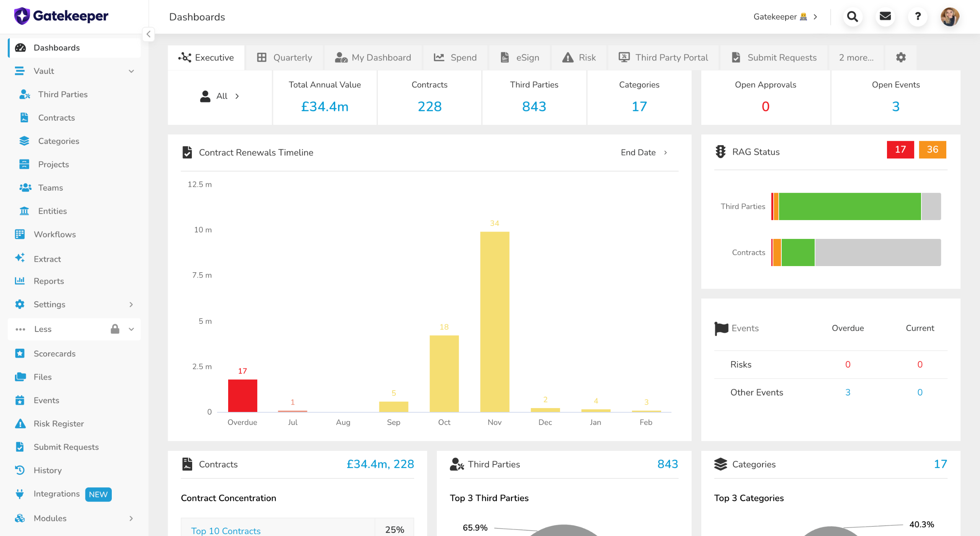This screenshot has width=980, height=536.
Task: Open the End Date selector
Action: [644, 152]
